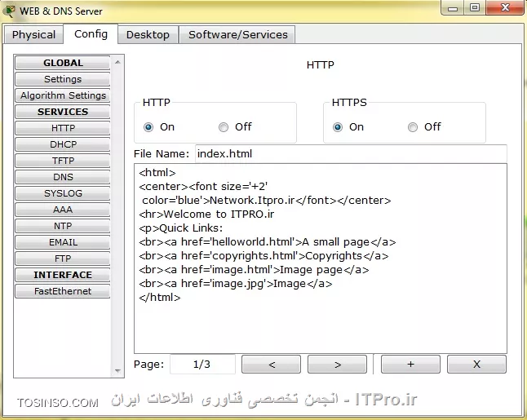Go to the previous page
This screenshot has height=420, width=527.
click(271, 365)
